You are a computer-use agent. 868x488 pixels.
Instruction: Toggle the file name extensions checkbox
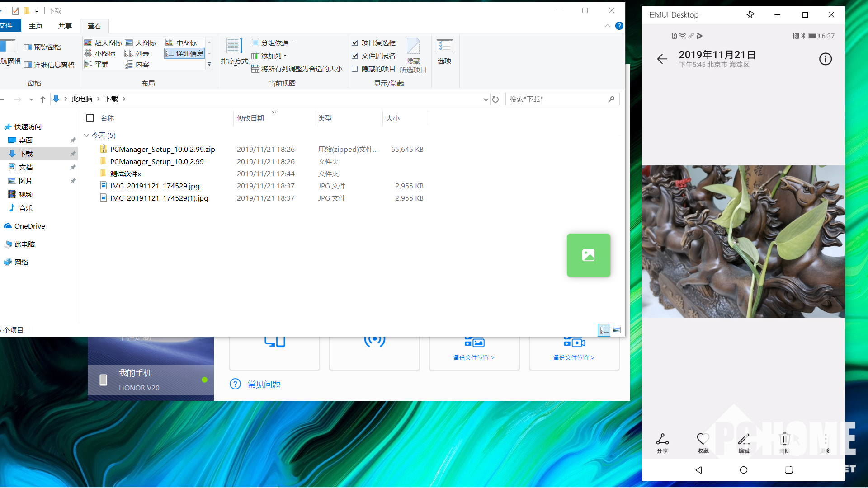[x=355, y=56]
